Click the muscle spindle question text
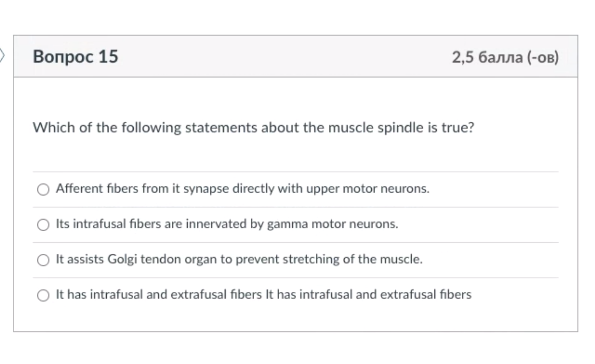The height and width of the screenshot is (364, 595). click(x=253, y=128)
